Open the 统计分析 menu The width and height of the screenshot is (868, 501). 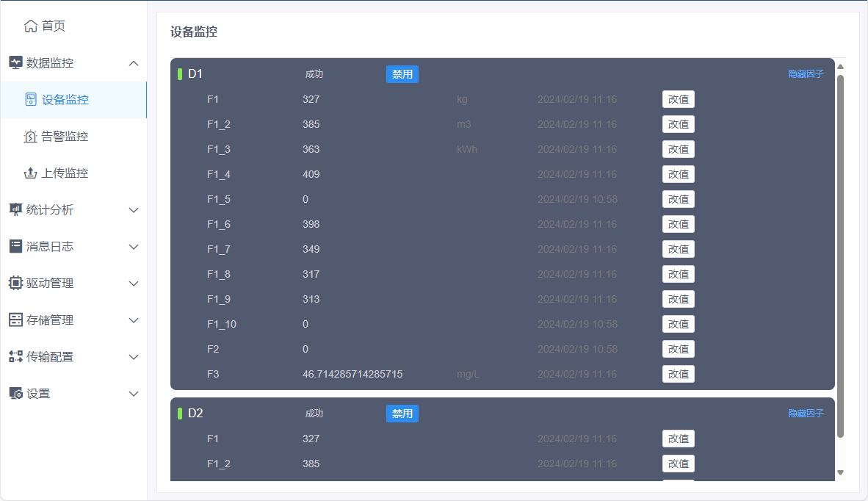(x=73, y=210)
